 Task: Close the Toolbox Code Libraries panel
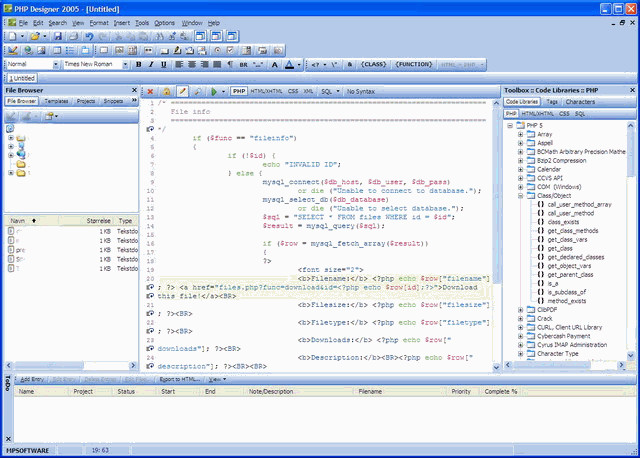(632, 90)
